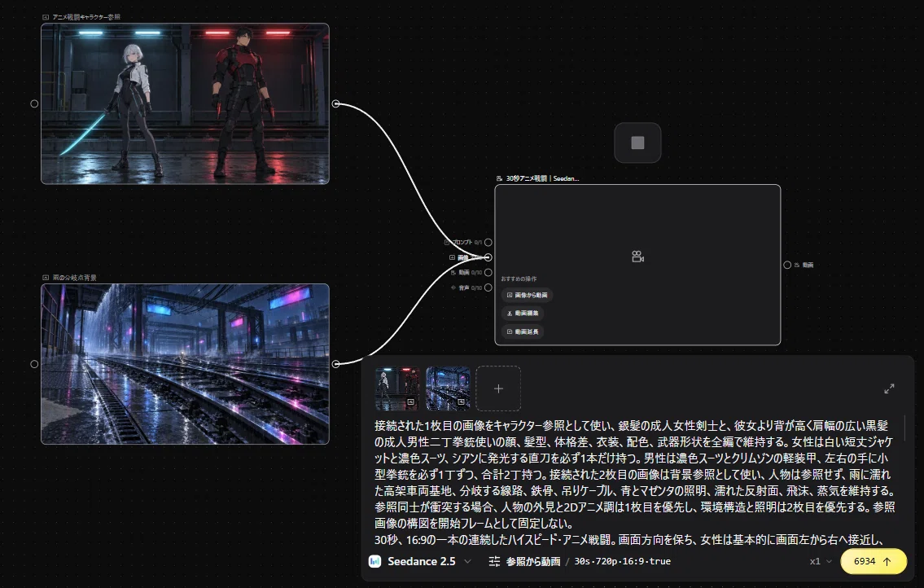This screenshot has width=924, height=588.
Task: Expand the prompt editor with the arrows icon
Action: click(889, 388)
